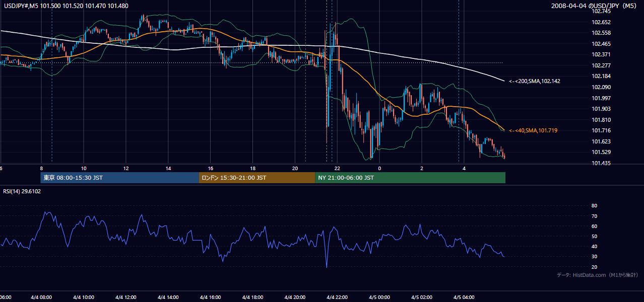The width and height of the screenshot is (644, 302).
Task: Click the RSI(14) 29.6102 indicator label
Action: (x=22, y=191)
